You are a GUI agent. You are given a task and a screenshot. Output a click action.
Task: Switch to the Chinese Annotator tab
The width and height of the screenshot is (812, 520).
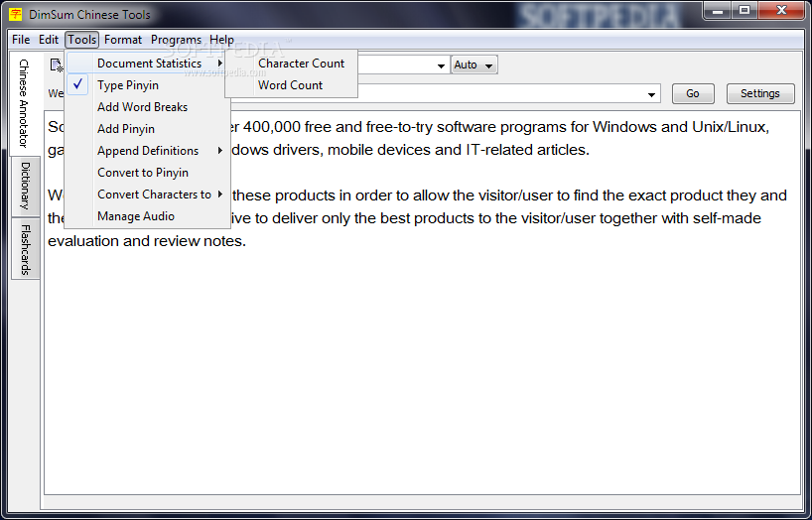pyautogui.click(x=25, y=103)
